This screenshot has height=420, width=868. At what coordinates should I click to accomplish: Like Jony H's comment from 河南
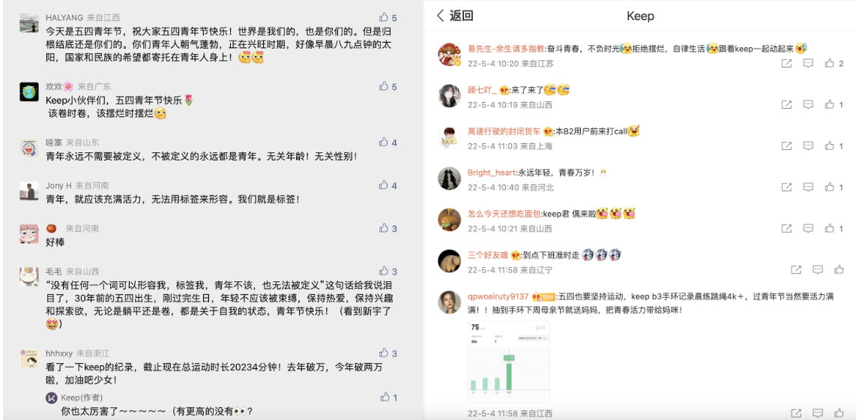(x=384, y=185)
